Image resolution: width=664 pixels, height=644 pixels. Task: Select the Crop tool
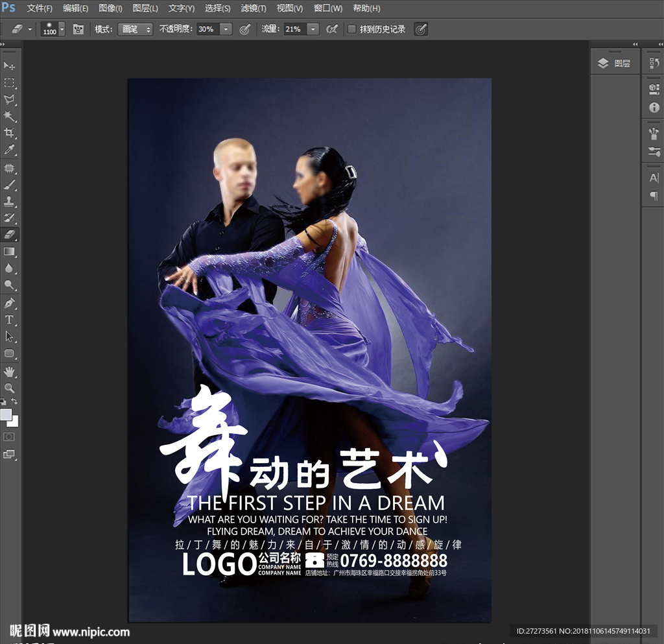9,132
